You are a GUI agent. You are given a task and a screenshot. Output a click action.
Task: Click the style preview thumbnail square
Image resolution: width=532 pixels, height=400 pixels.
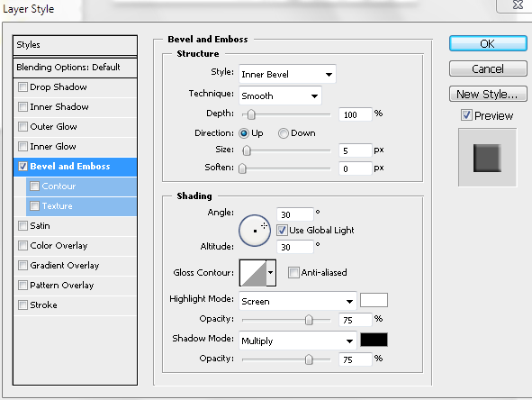pos(487,158)
